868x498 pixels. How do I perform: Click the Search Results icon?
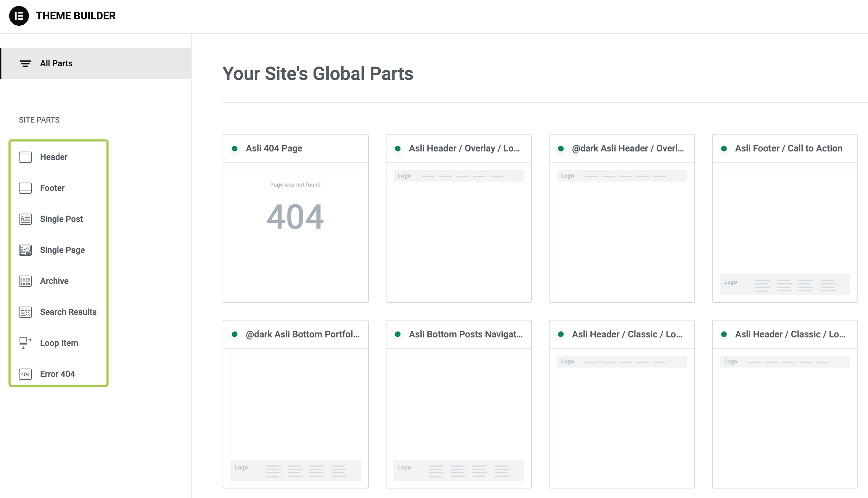[x=25, y=312]
